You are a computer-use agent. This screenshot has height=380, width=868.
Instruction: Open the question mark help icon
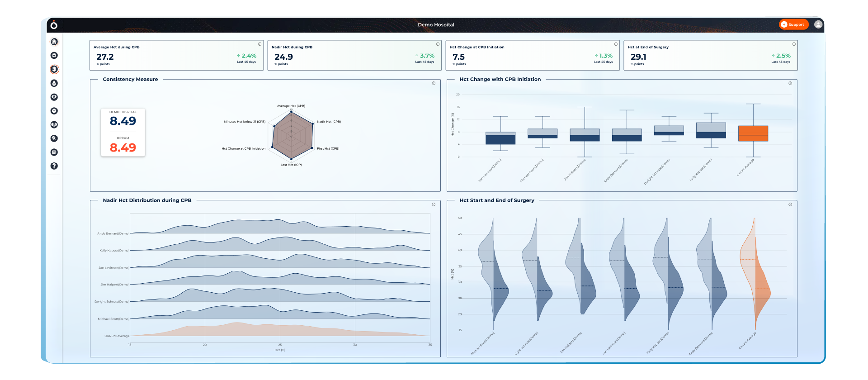(54, 166)
